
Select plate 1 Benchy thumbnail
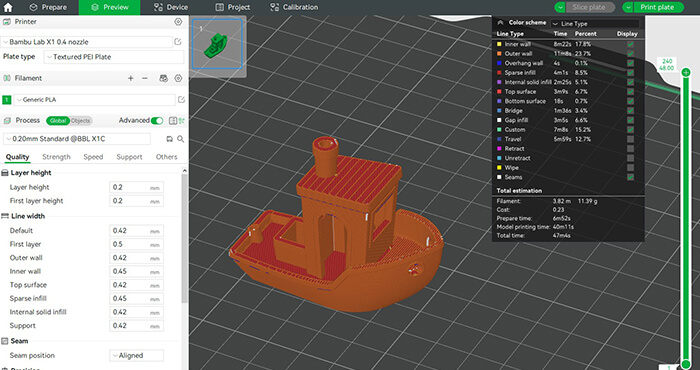[217, 44]
